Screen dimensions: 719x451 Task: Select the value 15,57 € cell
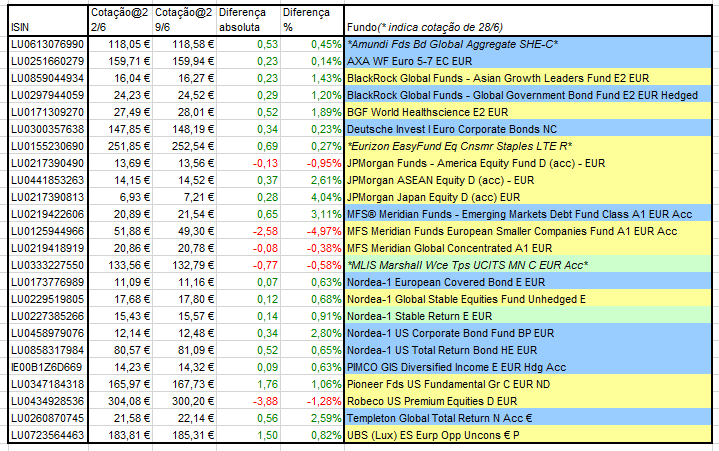184,316
